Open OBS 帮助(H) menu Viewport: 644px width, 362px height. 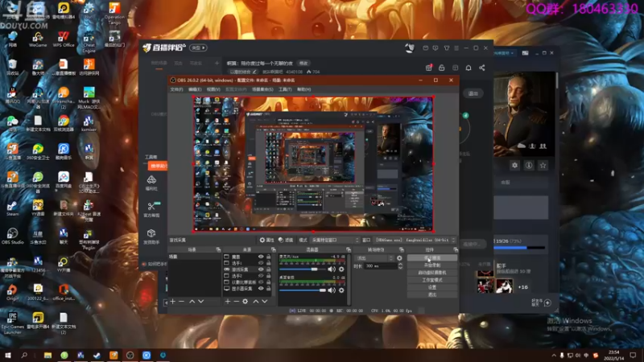tap(304, 89)
